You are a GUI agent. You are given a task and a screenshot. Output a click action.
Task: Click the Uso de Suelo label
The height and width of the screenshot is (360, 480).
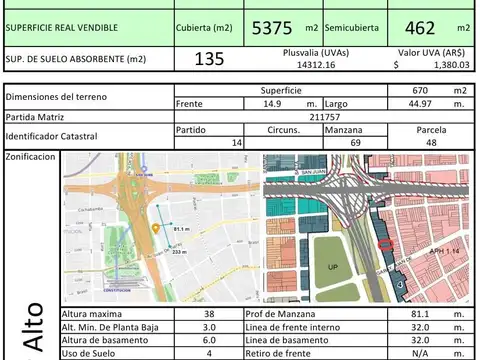point(88,353)
